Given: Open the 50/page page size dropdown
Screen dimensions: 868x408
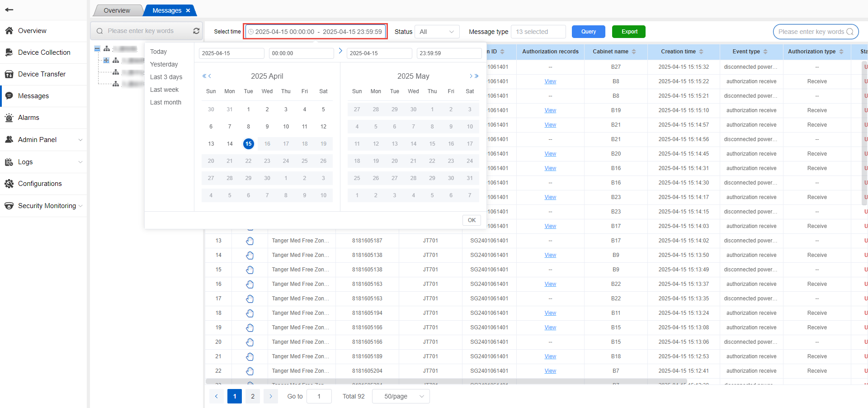Looking at the screenshot, I should pyautogui.click(x=401, y=396).
